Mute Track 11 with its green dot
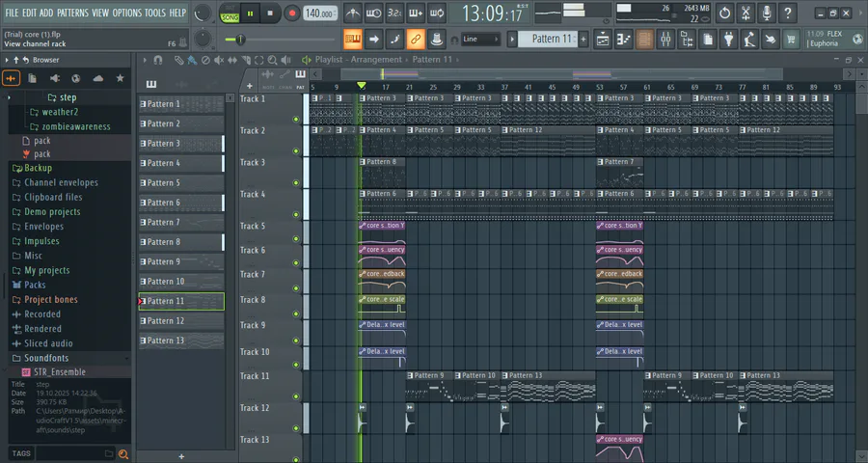This screenshot has width=868, height=463. click(x=296, y=396)
